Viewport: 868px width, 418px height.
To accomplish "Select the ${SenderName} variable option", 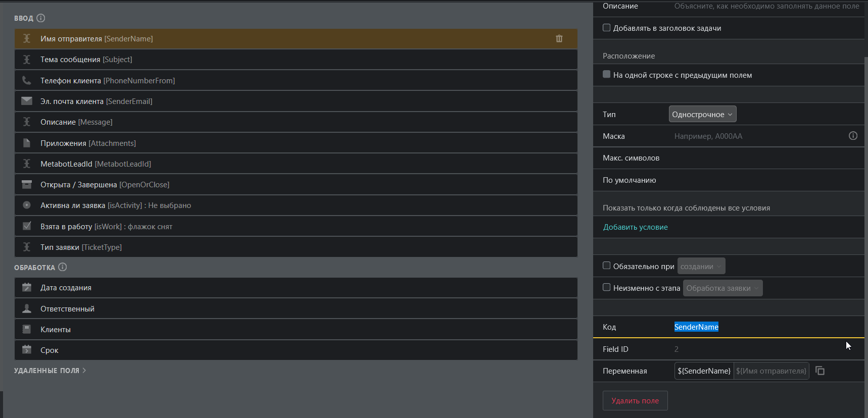I will coord(704,371).
